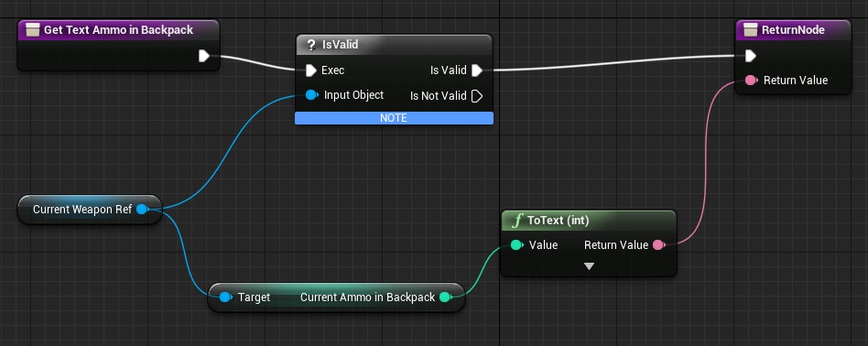Click the Input Object blue pin
Viewport: 868px width, 346px height.
(x=311, y=95)
